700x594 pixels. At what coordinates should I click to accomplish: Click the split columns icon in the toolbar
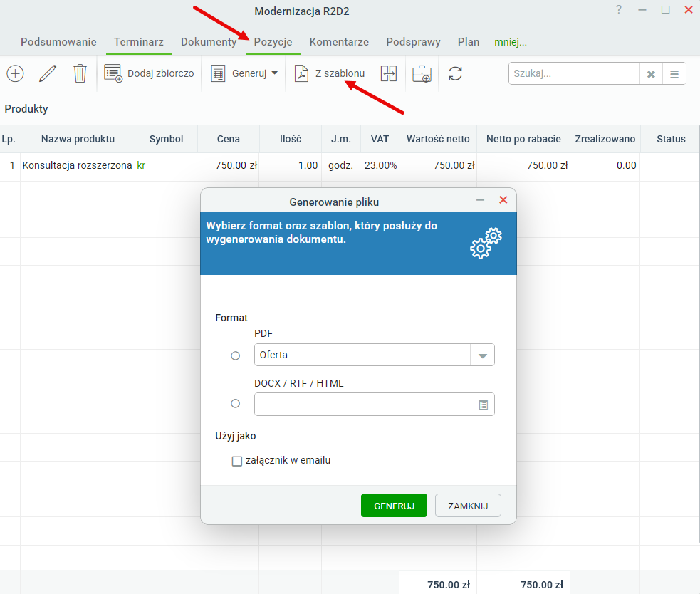click(x=389, y=73)
